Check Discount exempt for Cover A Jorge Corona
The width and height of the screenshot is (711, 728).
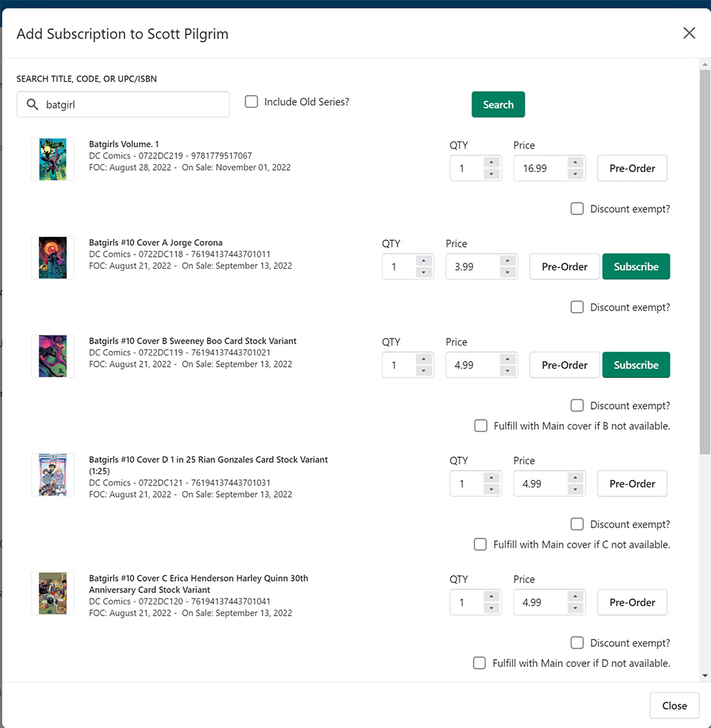click(x=577, y=307)
